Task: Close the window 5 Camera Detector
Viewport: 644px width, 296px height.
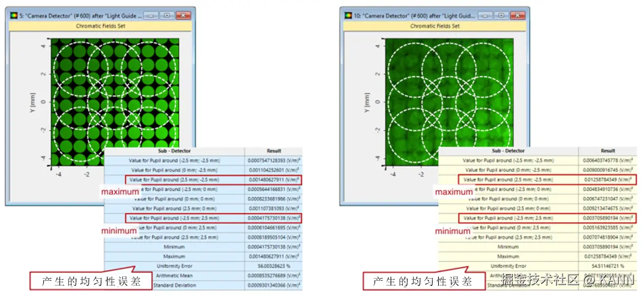Action: point(183,16)
